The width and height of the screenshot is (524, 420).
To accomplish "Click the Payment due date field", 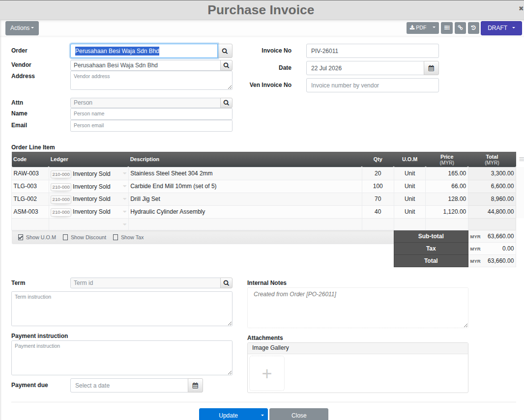I will click(x=129, y=386).
